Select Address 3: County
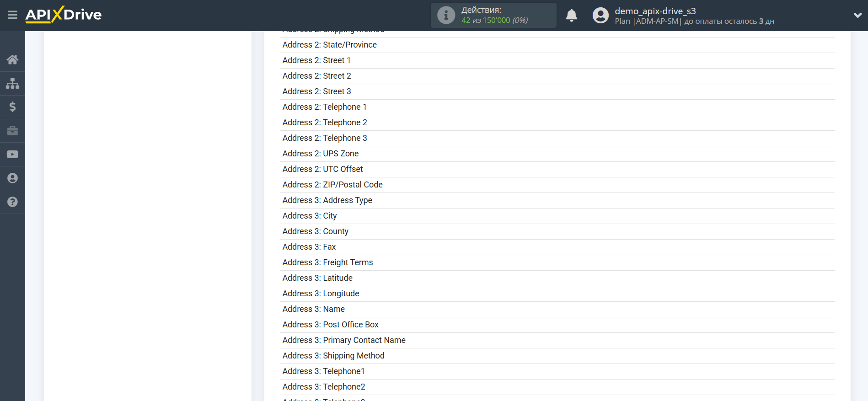Image resolution: width=868 pixels, height=401 pixels. point(557,231)
